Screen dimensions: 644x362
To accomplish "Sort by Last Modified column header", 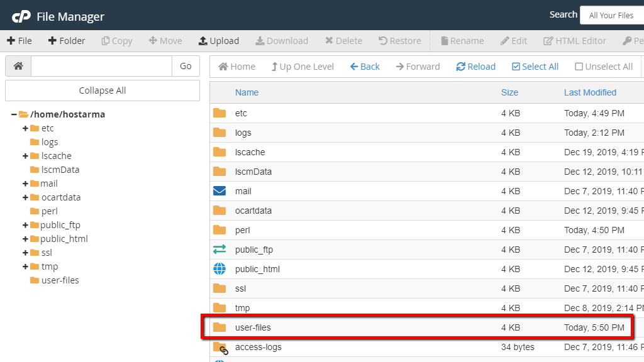I will 590,92.
